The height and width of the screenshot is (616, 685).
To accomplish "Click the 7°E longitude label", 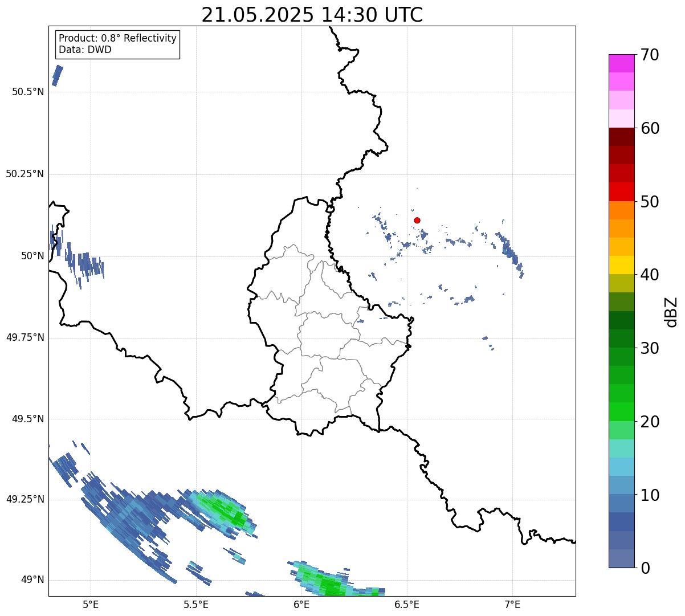I will (513, 604).
